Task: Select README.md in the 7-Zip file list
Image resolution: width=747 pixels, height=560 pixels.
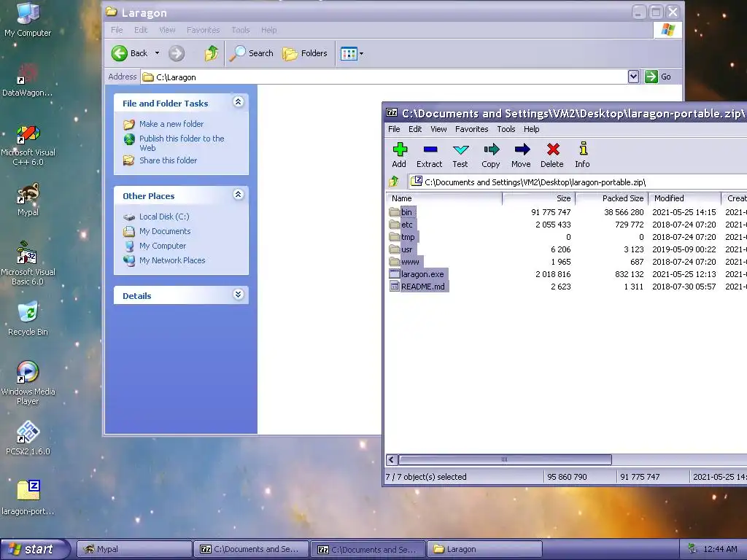Action: point(423,286)
